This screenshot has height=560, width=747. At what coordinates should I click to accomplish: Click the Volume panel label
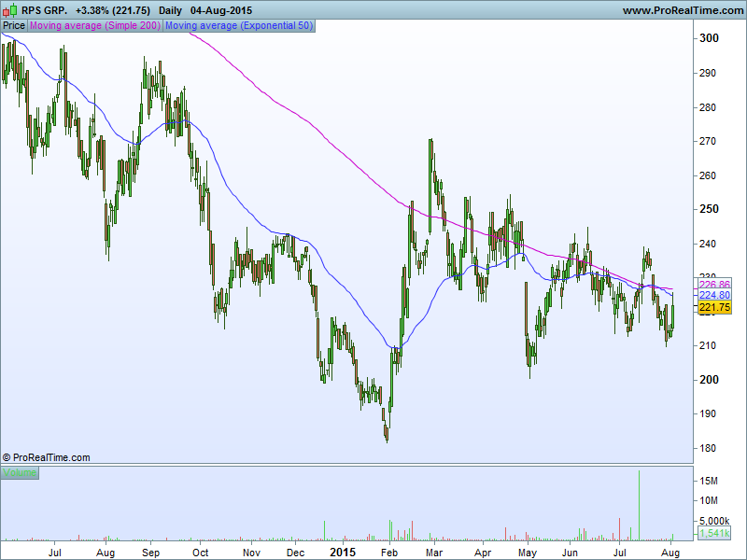20,473
